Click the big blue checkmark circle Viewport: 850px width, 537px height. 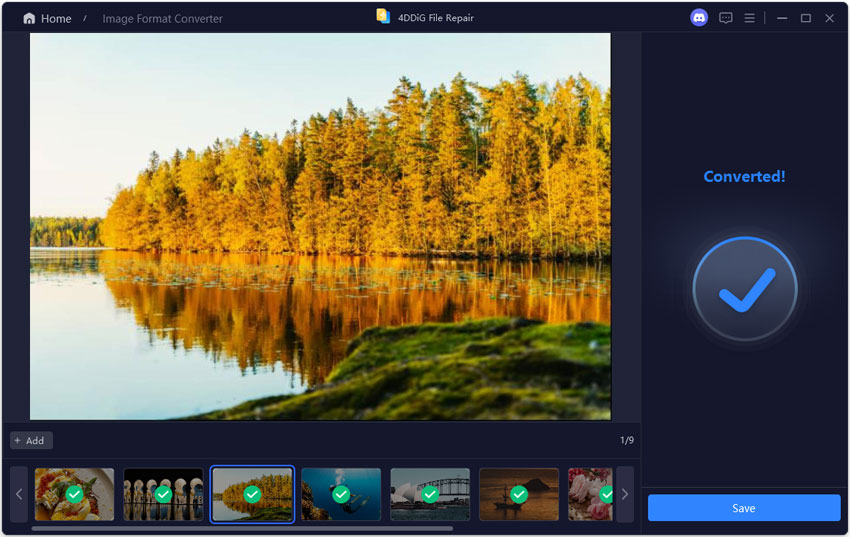point(745,289)
